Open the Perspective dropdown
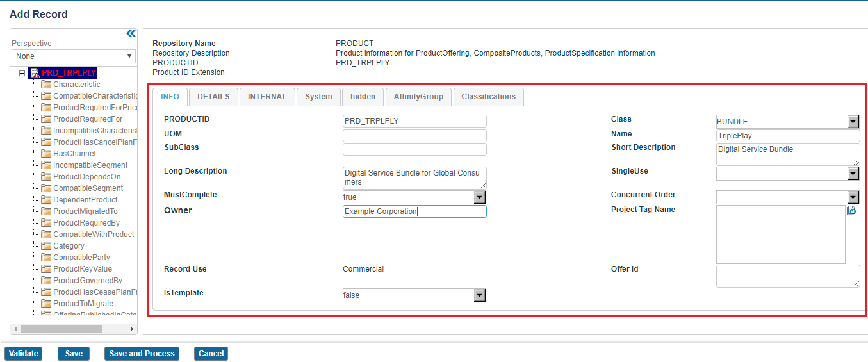Image resolution: width=868 pixels, height=362 pixels. (74, 56)
